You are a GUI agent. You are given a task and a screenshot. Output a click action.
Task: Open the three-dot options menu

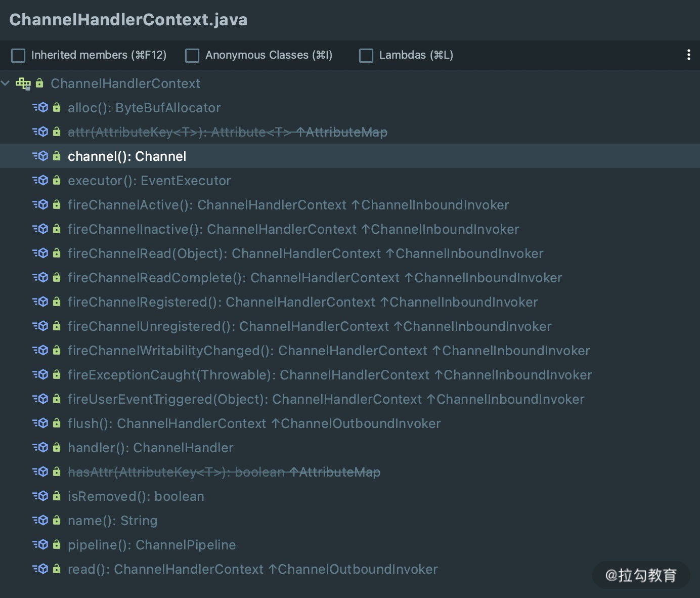tap(688, 55)
